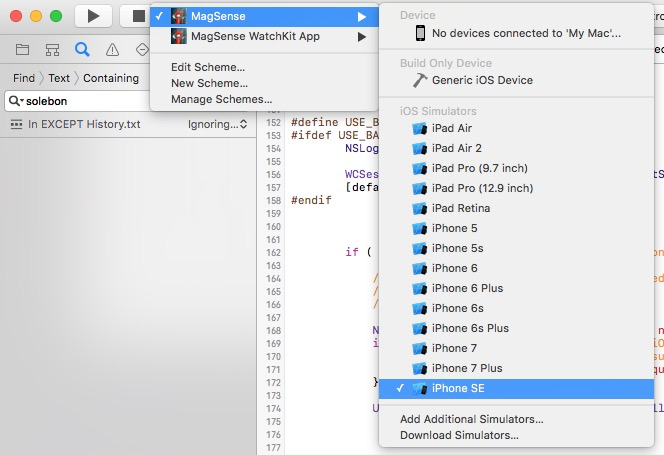The image size is (664, 455).
Task: Click the yellow minimize window button
Action: point(36,16)
